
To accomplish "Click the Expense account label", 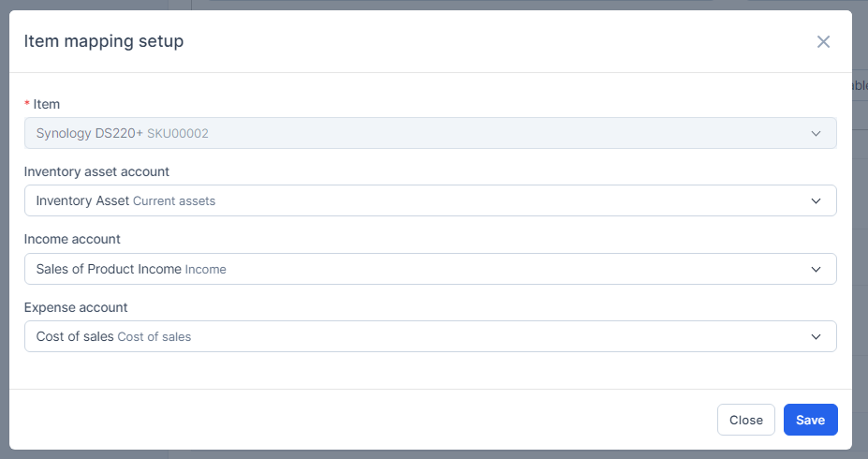I will coord(76,307).
